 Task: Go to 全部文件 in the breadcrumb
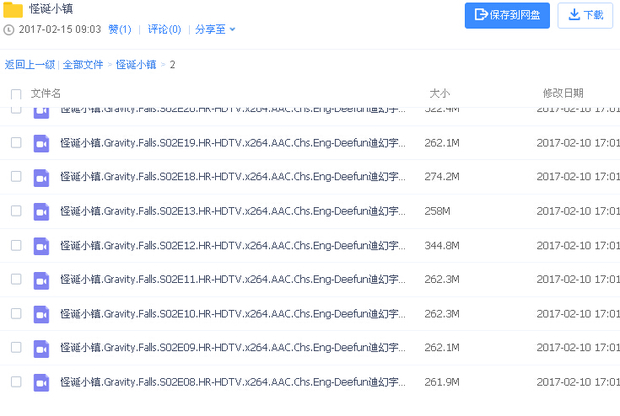pyautogui.click(x=83, y=64)
